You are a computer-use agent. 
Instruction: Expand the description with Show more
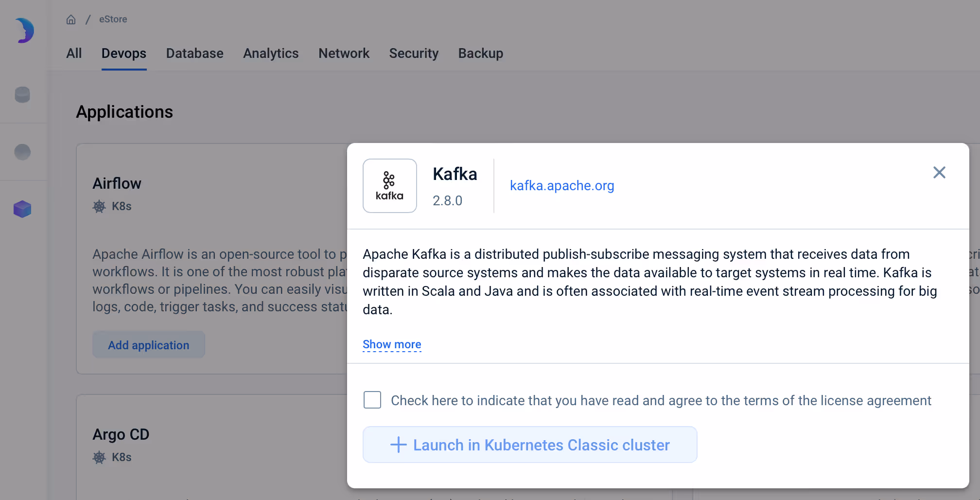392,344
